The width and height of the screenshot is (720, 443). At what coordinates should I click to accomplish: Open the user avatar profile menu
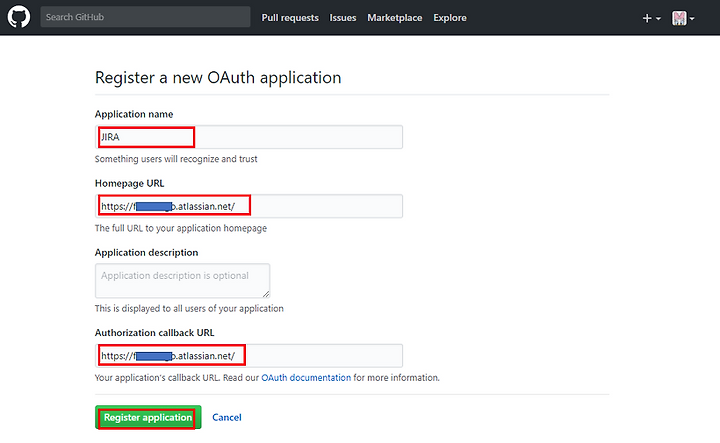tap(683, 18)
